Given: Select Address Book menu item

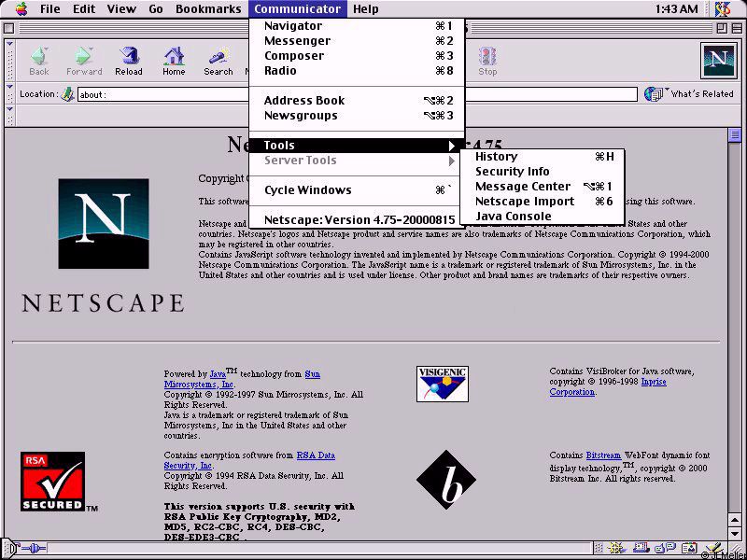Looking at the screenshot, I should (x=357, y=101).
